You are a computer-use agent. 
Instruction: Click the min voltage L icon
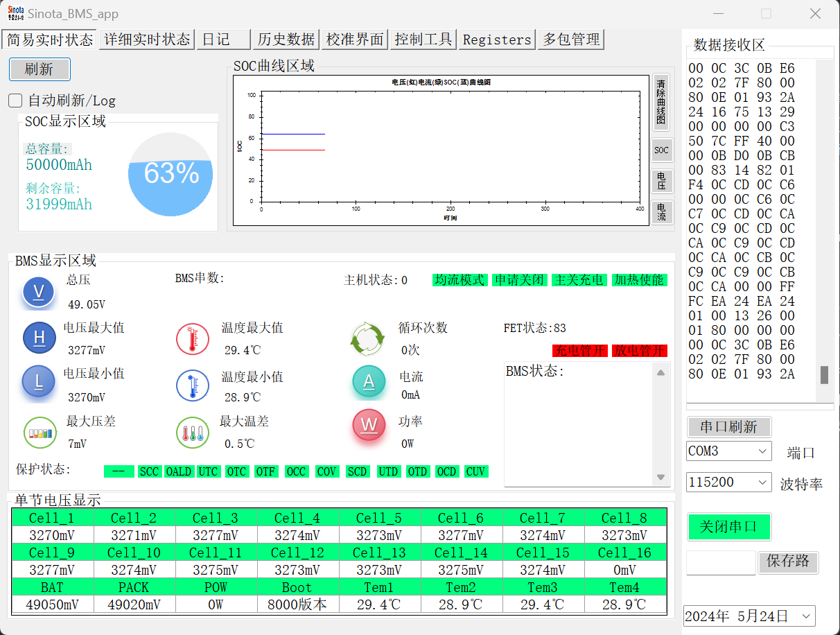coord(39,381)
